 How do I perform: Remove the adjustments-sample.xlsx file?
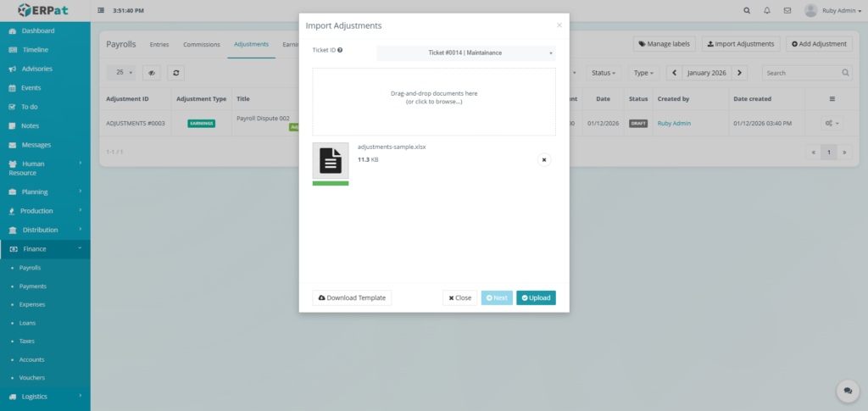544,159
